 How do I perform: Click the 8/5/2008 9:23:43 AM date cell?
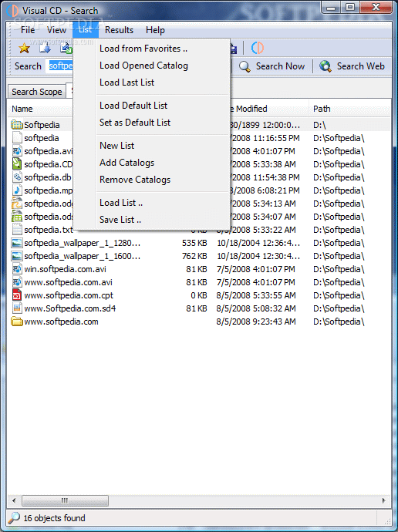click(x=256, y=322)
